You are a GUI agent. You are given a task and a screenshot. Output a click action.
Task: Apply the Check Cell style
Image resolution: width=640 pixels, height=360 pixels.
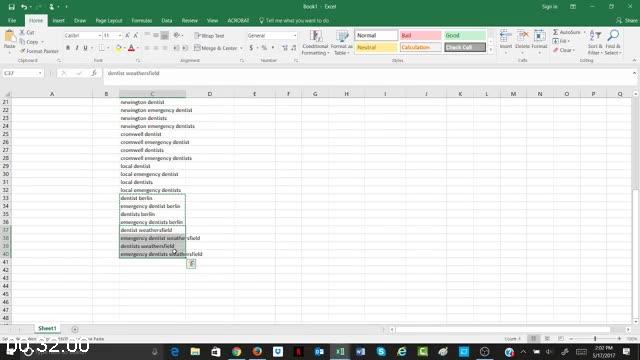465,47
